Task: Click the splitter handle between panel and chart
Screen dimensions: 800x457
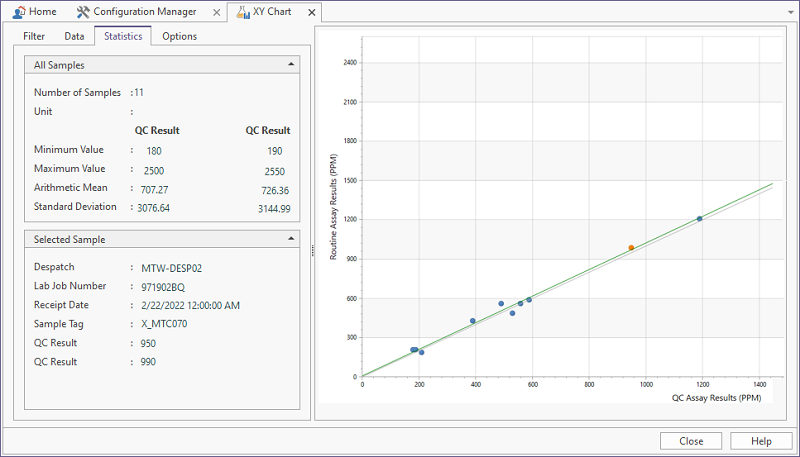Action: click(311, 249)
